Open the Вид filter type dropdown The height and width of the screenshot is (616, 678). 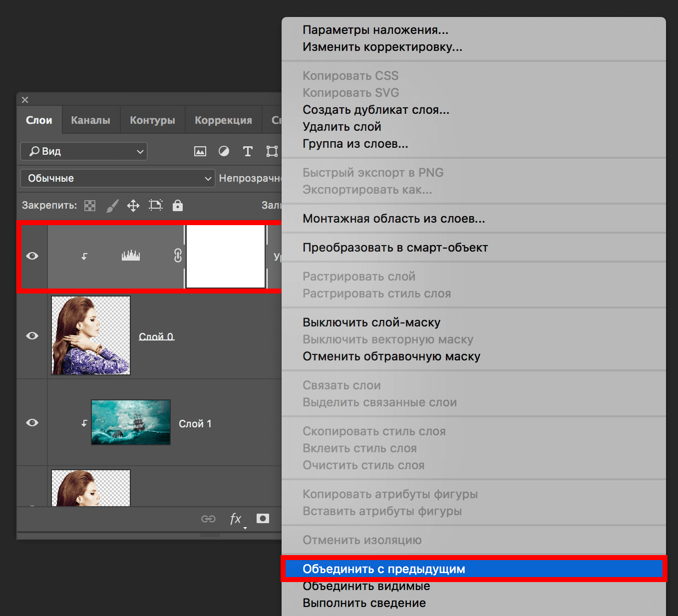tap(84, 151)
